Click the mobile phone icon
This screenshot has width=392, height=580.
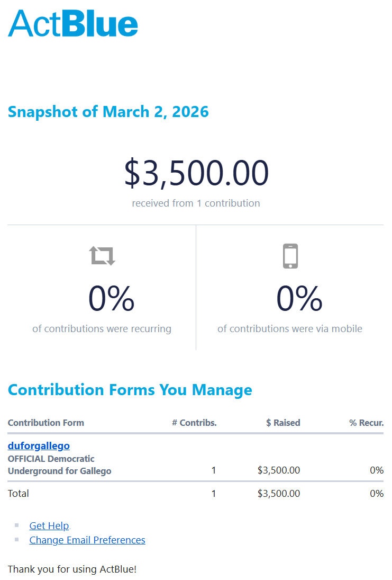pos(290,256)
